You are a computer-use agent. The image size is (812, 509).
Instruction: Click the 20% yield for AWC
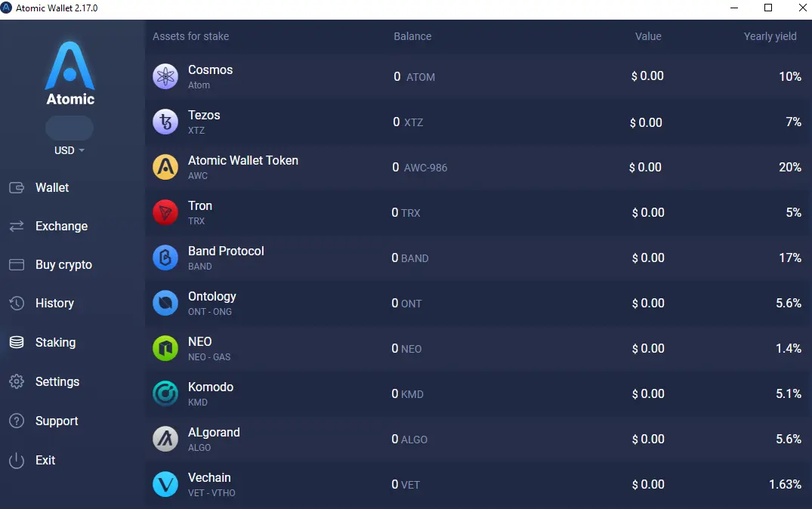click(790, 167)
